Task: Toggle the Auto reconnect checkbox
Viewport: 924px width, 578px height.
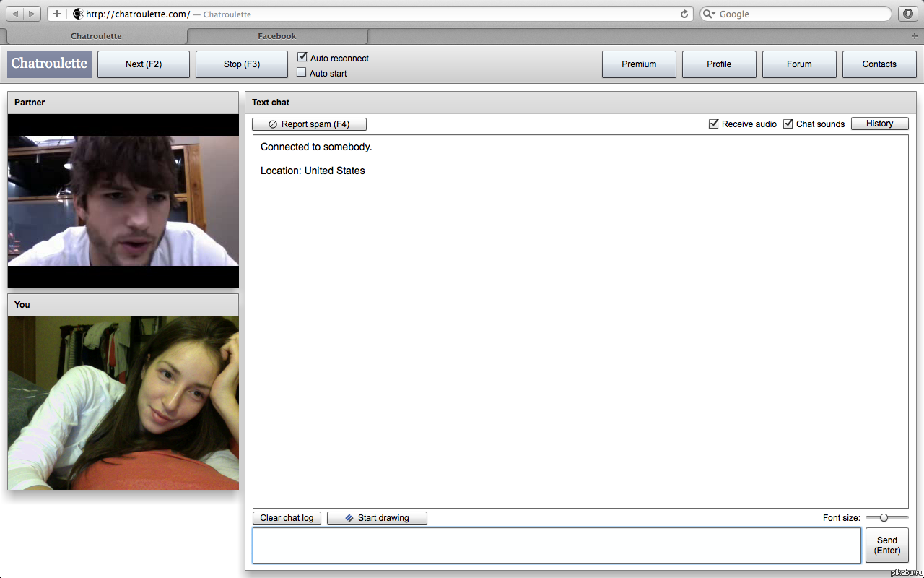Action: [x=302, y=57]
